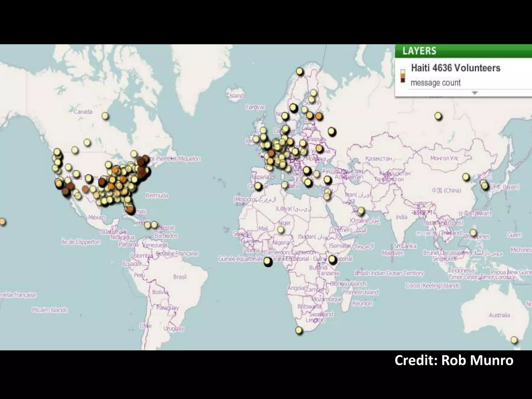The image size is (532, 399).
Task: Select the marker in southeastern Australia
Action: coord(514,340)
